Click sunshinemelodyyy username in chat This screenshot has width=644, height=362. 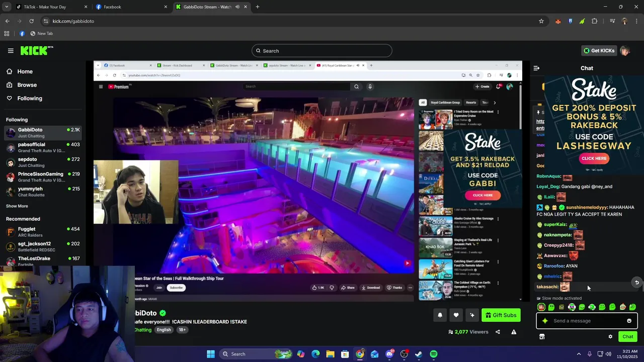[587, 207]
